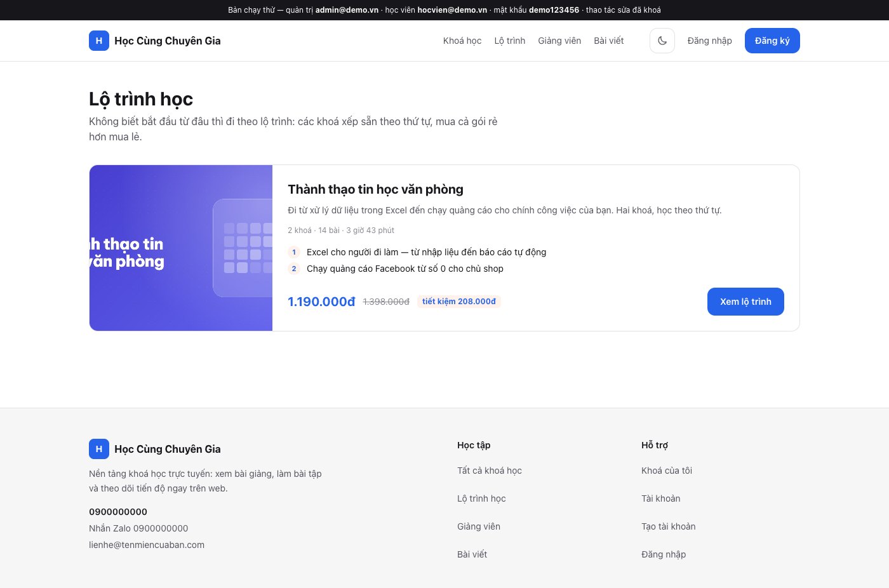Open Tài khoản footer link
889x588 pixels.
pos(661,498)
